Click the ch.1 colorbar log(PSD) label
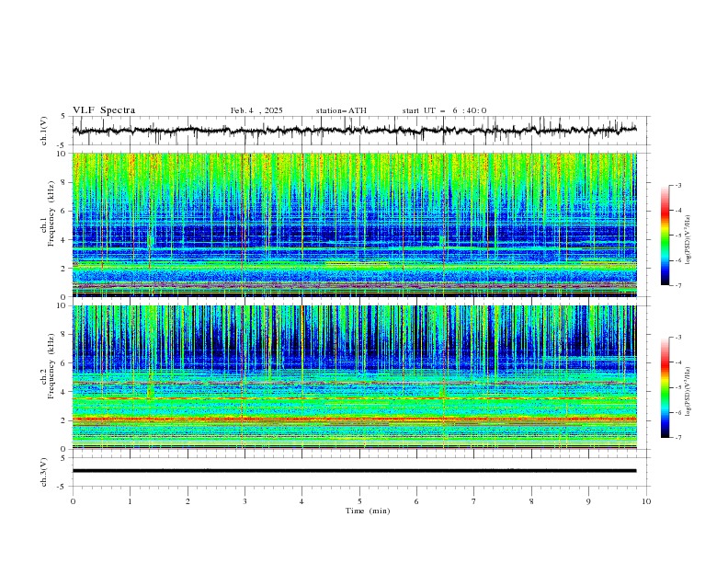Viewport: 728px width, 563px height. [x=688, y=240]
